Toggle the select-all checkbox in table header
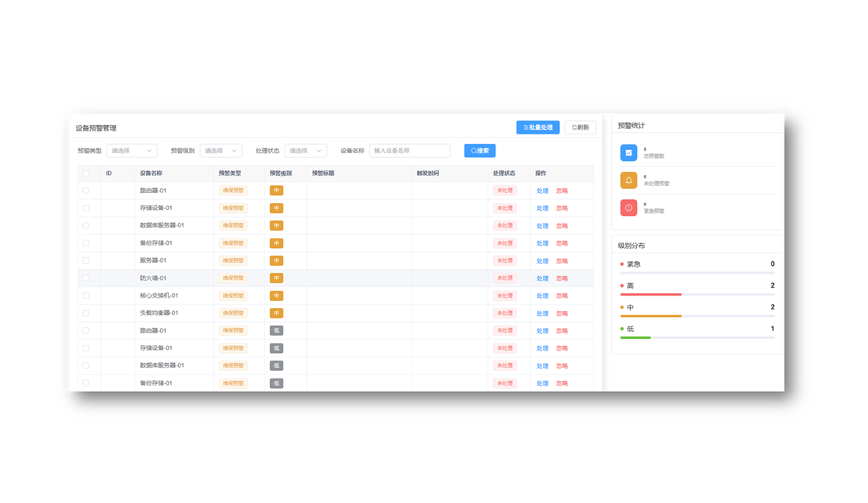Image resolution: width=868 pixels, height=503 pixels. coord(86,173)
